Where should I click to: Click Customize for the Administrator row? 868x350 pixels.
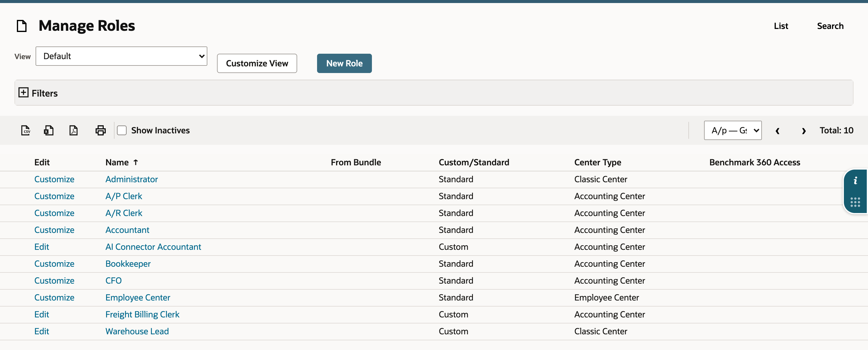pos(54,180)
